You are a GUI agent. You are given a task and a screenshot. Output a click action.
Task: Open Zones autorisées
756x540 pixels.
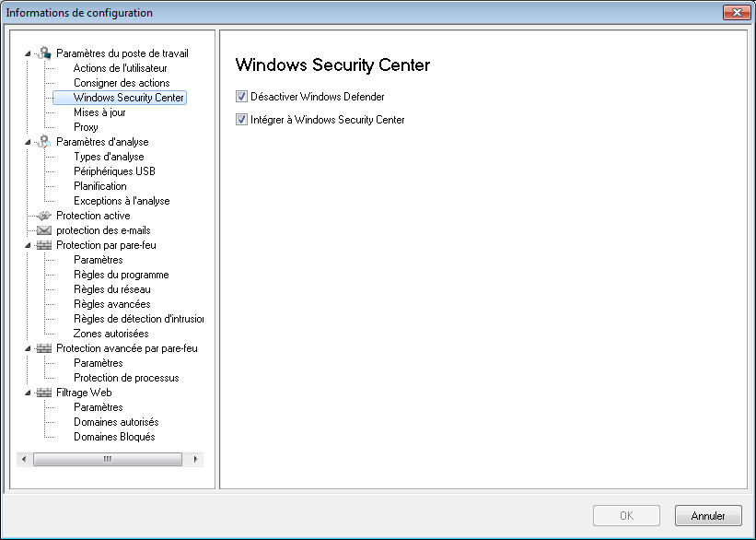coord(110,334)
